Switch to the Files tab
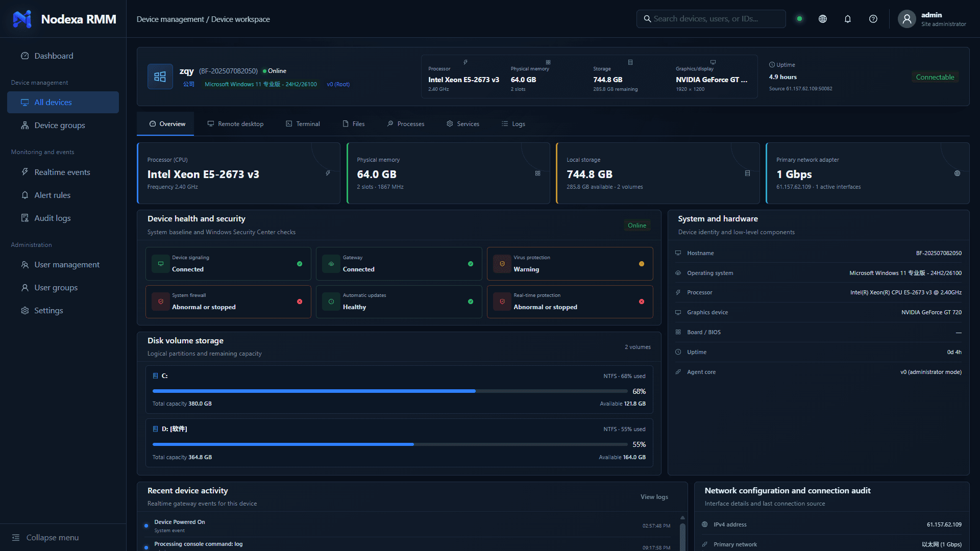 click(x=354, y=124)
